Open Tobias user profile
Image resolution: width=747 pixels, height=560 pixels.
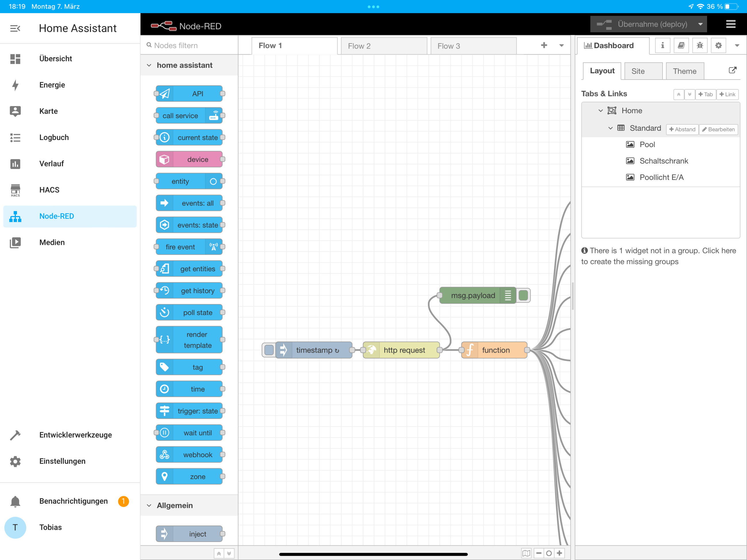[70, 527]
